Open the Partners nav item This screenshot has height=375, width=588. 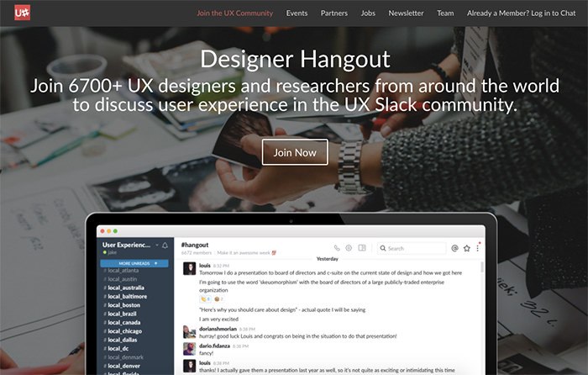(x=334, y=13)
